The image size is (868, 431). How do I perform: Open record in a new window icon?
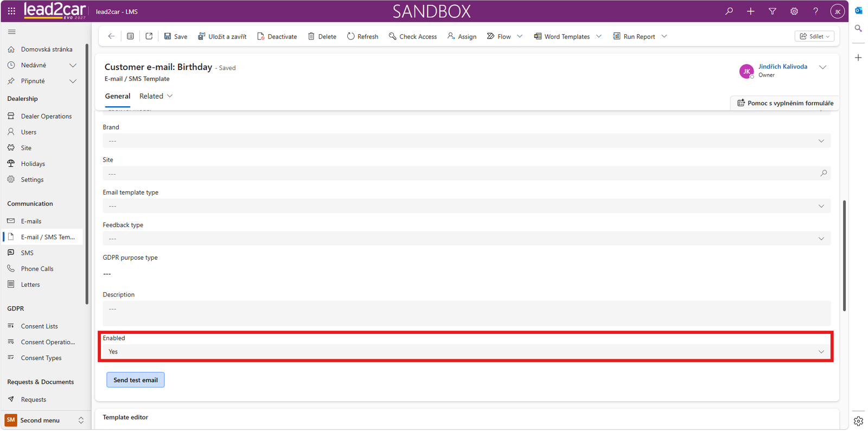point(149,36)
